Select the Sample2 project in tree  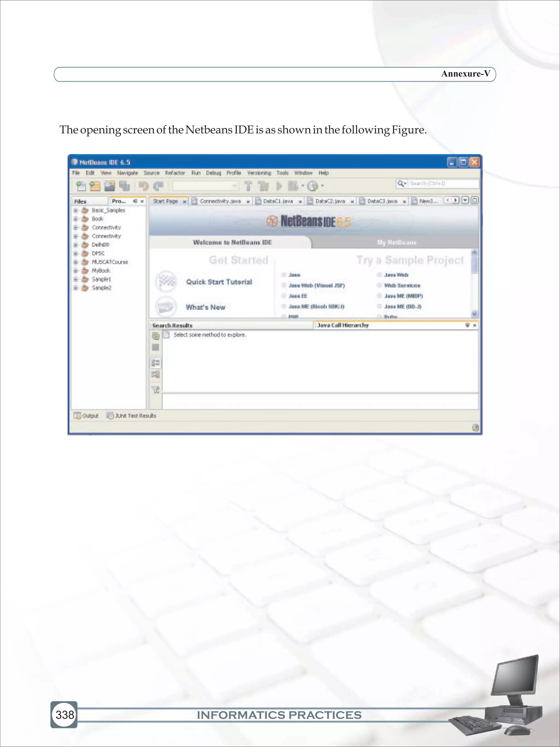click(x=101, y=288)
